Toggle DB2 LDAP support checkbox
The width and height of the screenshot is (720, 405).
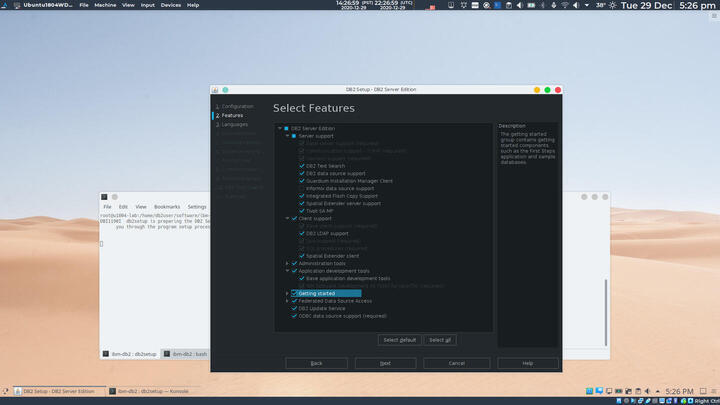click(x=302, y=233)
